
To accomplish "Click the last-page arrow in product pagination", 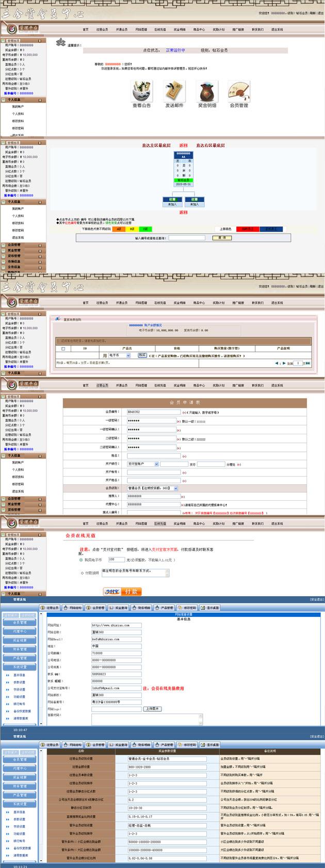I will pyautogui.click(x=308, y=363).
